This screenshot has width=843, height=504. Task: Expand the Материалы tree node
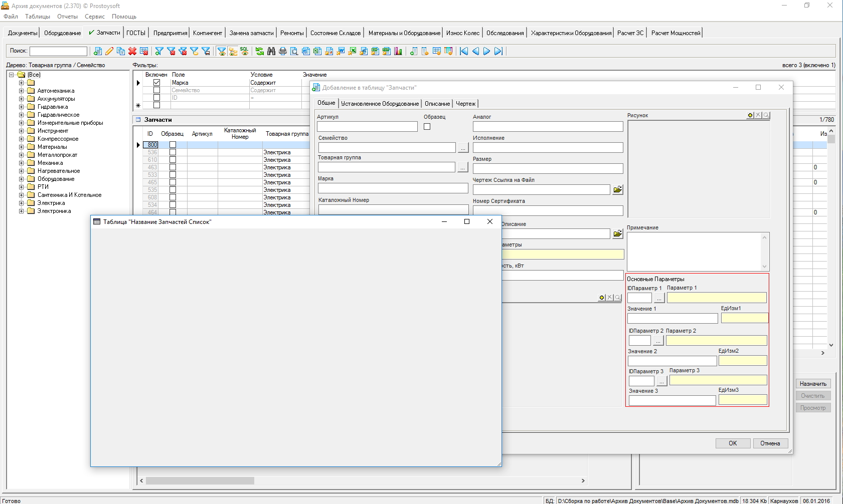pos(21,147)
